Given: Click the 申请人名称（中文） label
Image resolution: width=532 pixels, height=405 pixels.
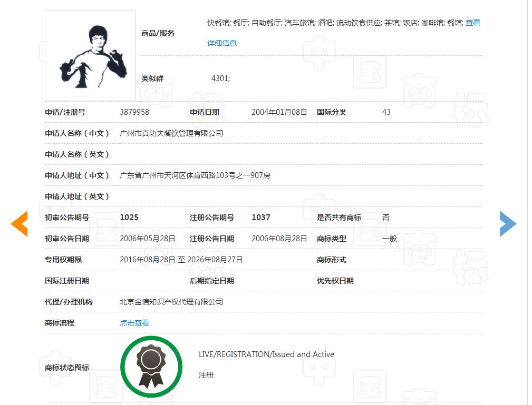Looking at the screenshot, I should (x=77, y=133).
